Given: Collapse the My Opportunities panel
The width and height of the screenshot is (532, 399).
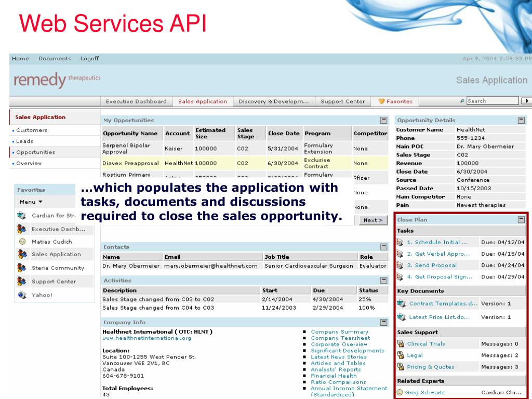Looking at the screenshot, I should pos(384,120).
